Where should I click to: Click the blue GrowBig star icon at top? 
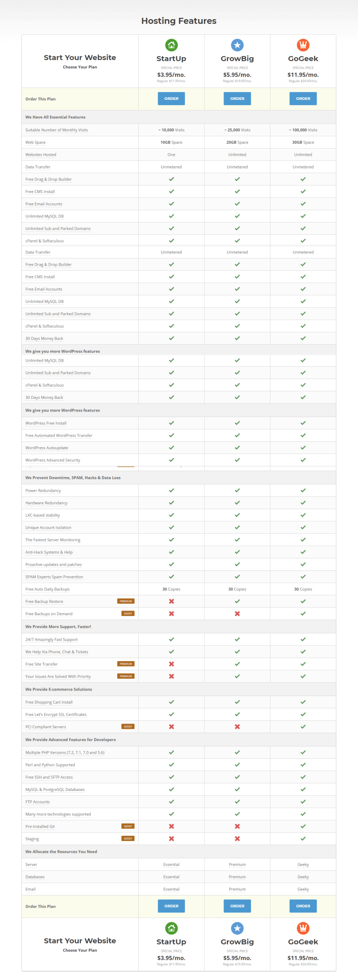tap(237, 45)
